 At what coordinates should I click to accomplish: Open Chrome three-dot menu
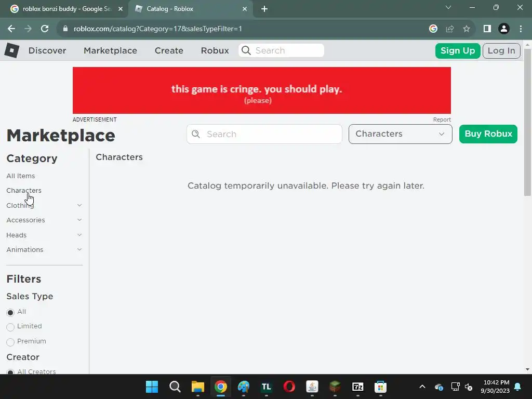(x=521, y=29)
